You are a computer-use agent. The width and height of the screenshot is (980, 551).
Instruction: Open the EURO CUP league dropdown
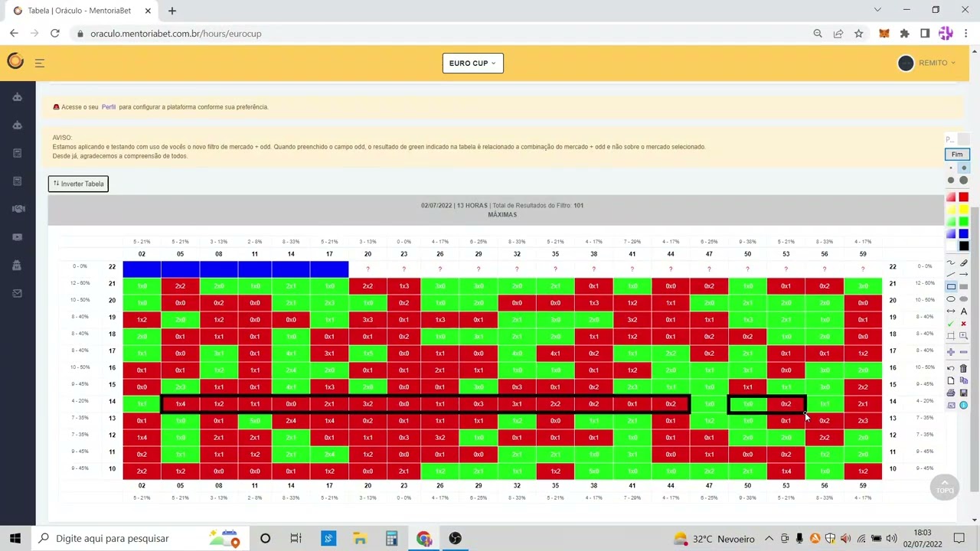pos(472,63)
